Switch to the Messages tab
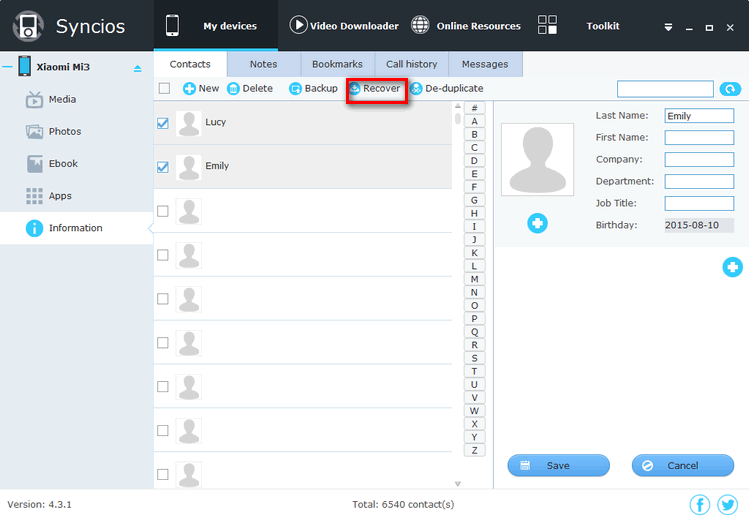This screenshot has width=749, height=521. click(x=485, y=64)
